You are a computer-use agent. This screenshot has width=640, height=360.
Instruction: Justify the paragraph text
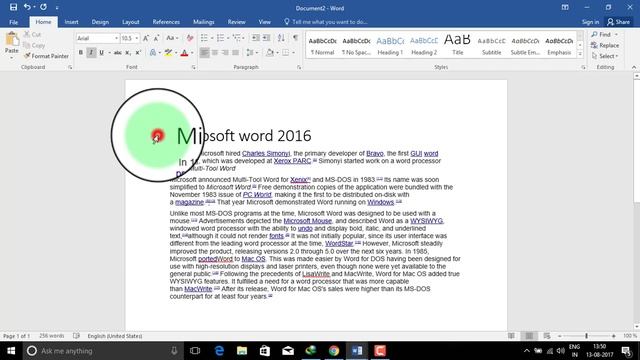click(x=236, y=53)
